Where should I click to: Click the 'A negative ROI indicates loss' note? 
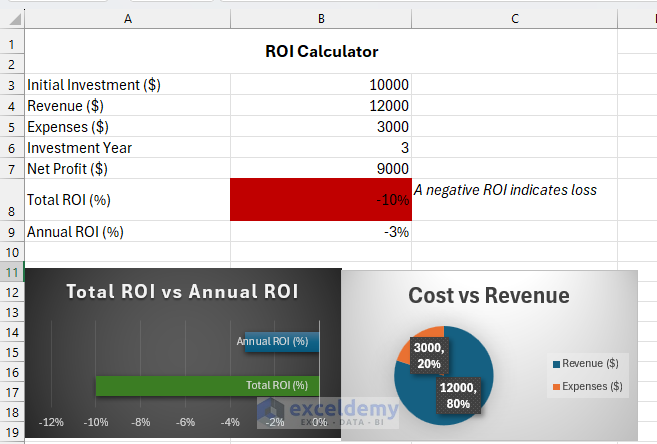[505, 190]
